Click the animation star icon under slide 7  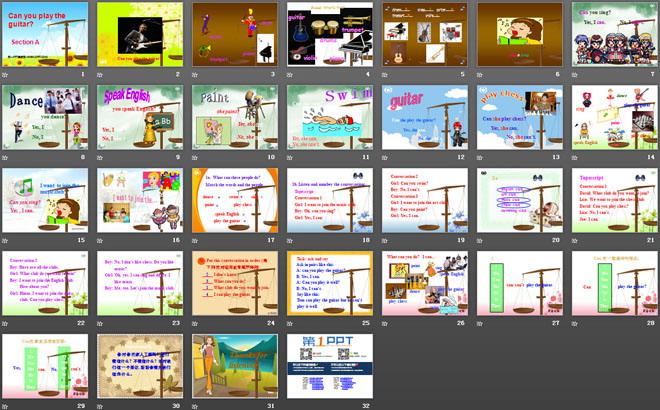575,75
